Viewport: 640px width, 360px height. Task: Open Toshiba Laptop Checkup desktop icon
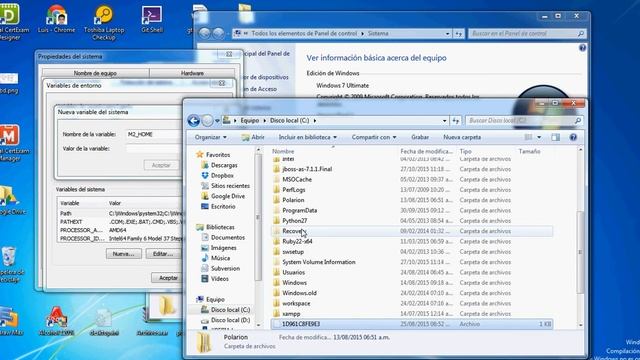coord(104,23)
